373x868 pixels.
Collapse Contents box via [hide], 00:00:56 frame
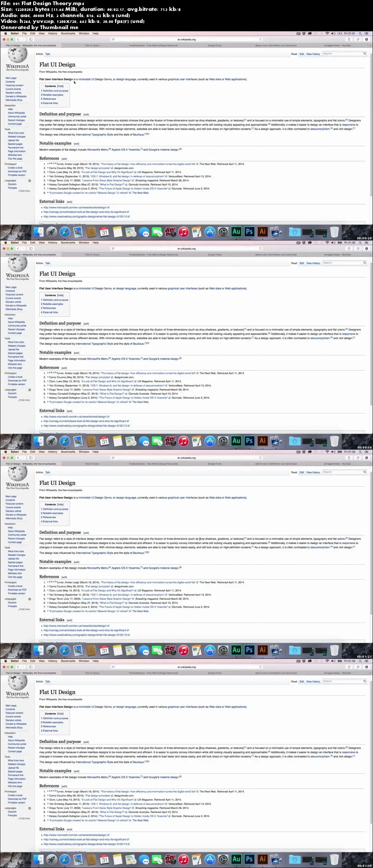coord(60,295)
